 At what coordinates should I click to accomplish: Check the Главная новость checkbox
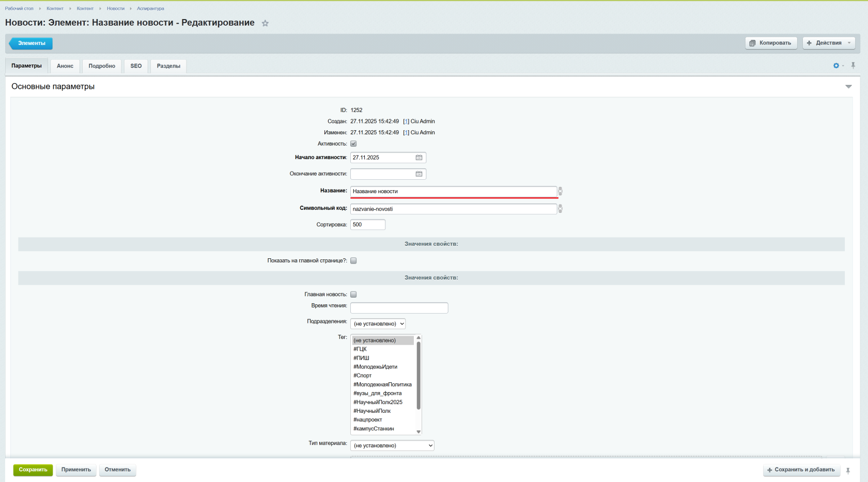coord(353,294)
